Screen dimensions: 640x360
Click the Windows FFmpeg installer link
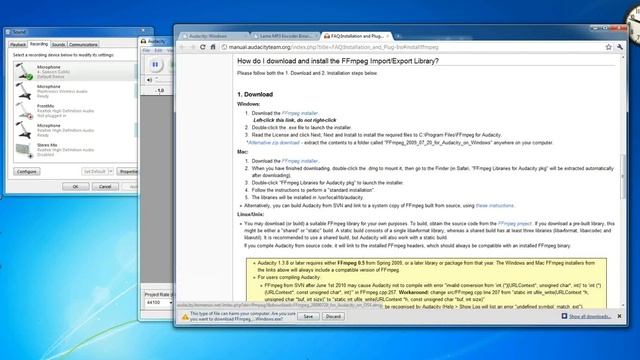300,113
